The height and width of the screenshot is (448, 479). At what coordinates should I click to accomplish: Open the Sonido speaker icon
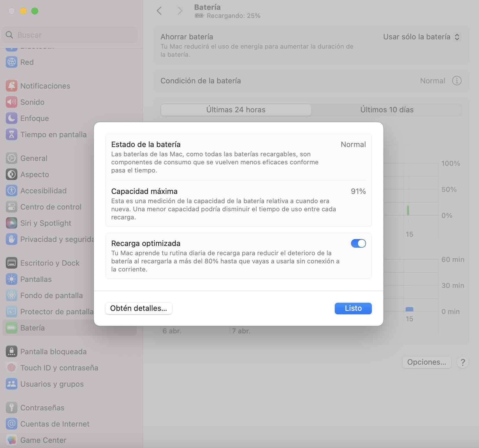(12, 102)
